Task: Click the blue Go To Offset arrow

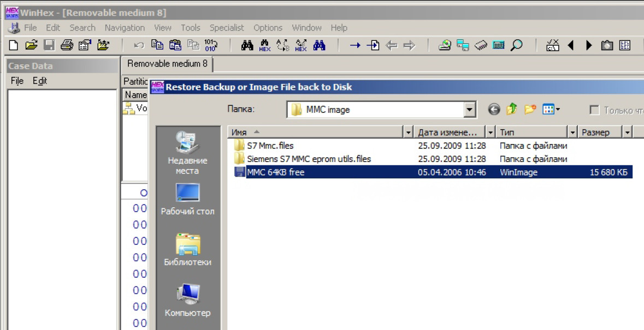Action: coord(355,45)
